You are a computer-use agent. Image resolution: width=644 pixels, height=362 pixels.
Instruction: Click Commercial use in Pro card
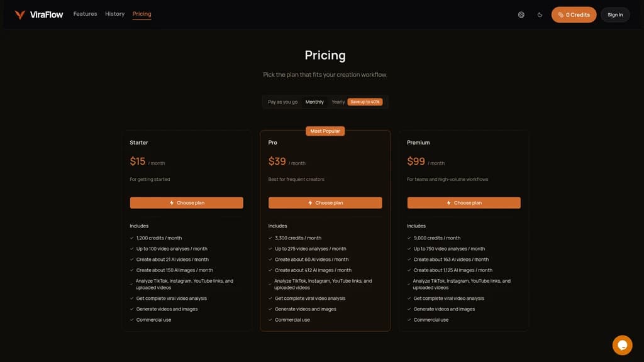coord(292,320)
